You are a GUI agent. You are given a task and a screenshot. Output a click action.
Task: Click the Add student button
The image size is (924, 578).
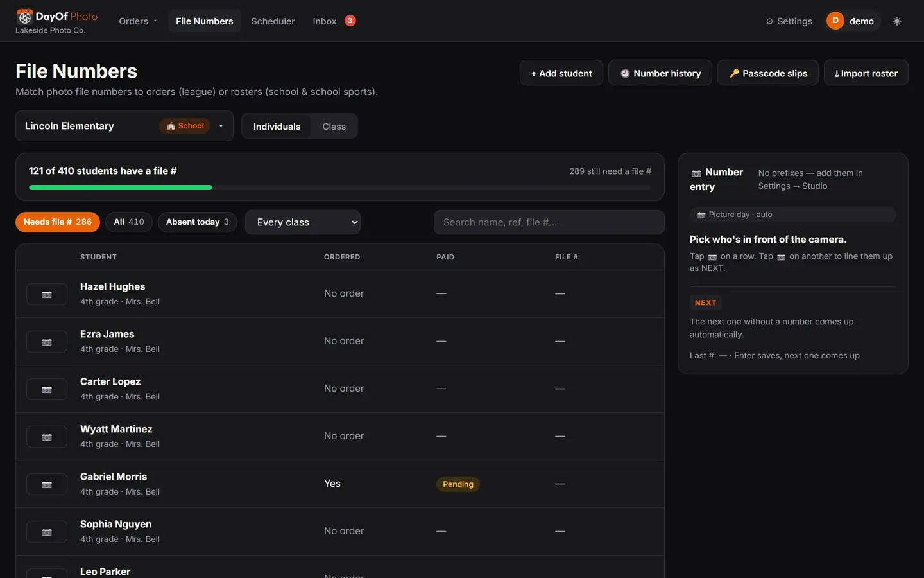click(561, 73)
